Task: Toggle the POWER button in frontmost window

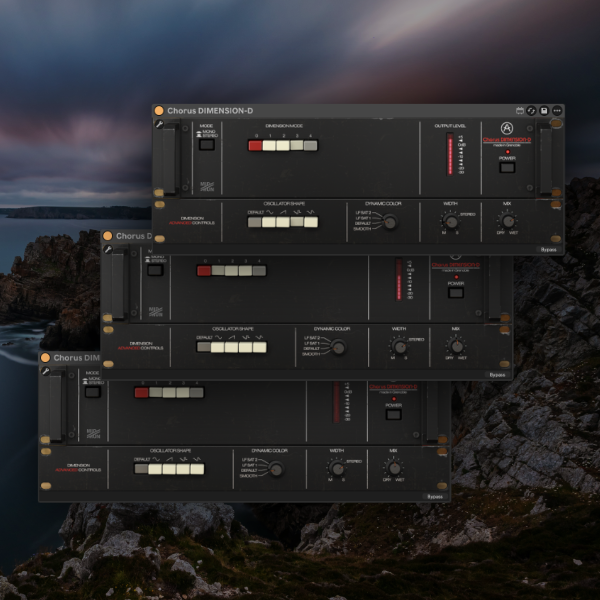Action: [507, 167]
